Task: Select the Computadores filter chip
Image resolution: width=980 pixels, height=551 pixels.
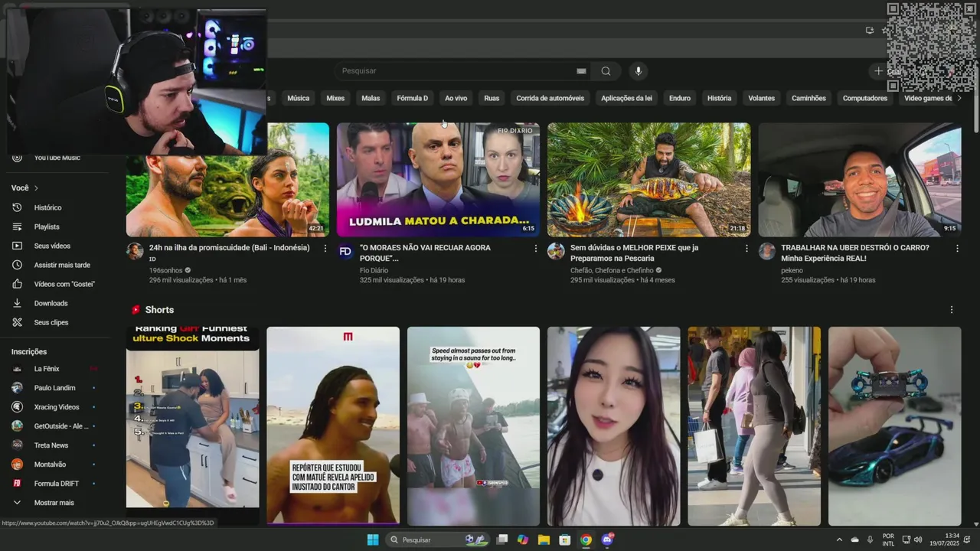Action: coord(865,98)
